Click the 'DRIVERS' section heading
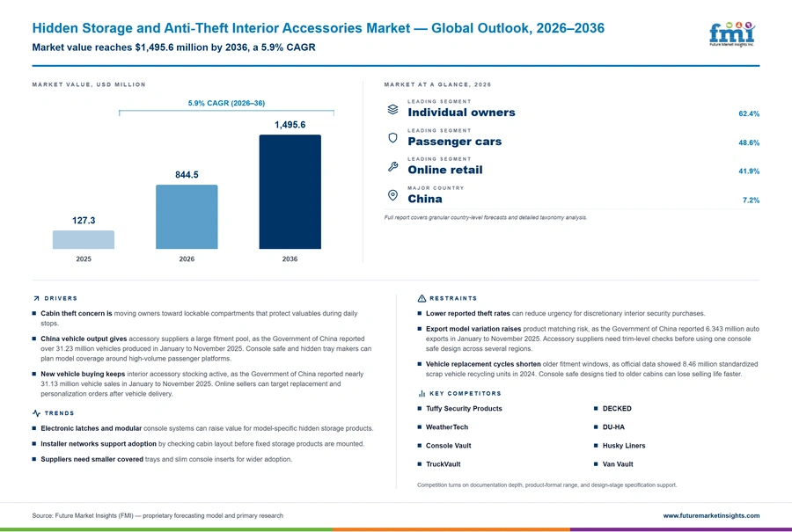 point(61,298)
